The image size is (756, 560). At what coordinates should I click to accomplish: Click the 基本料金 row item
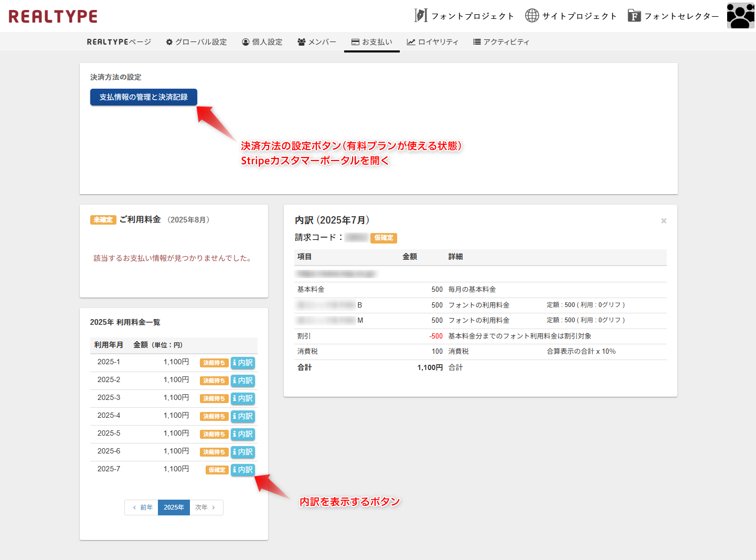pos(311,290)
